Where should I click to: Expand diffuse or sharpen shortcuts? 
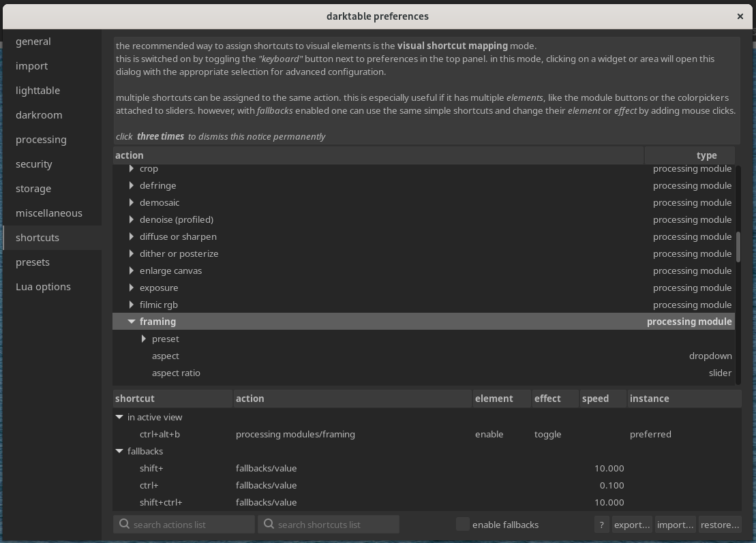point(132,236)
